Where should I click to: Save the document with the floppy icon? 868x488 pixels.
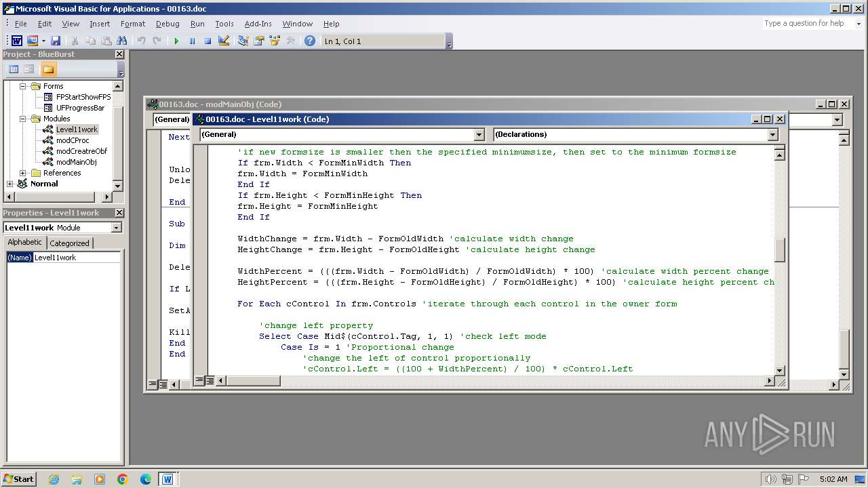coord(56,41)
